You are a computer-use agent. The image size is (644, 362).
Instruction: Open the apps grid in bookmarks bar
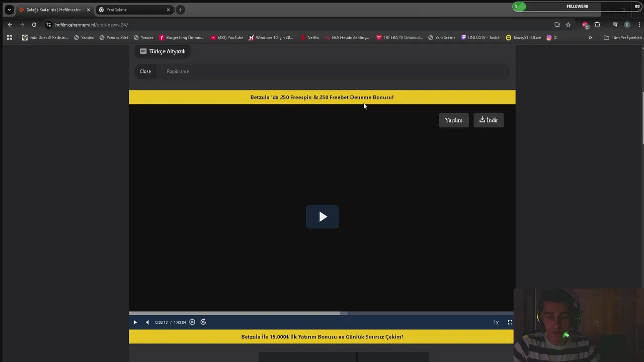(9, 38)
